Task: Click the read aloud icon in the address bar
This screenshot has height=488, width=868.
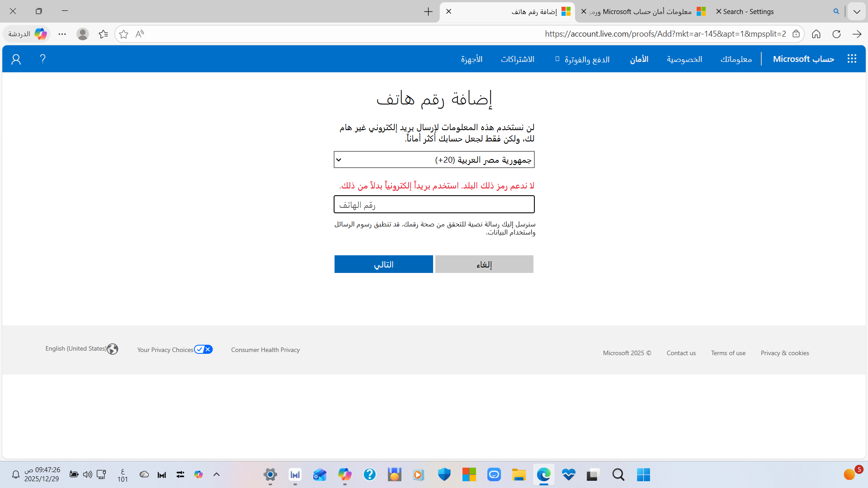Action: click(x=140, y=34)
